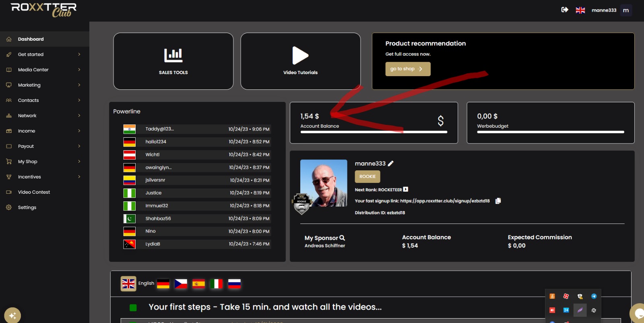Expand the Get started menu chevron
The height and width of the screenshot is (323, 644).
click(x=79, y=54)
